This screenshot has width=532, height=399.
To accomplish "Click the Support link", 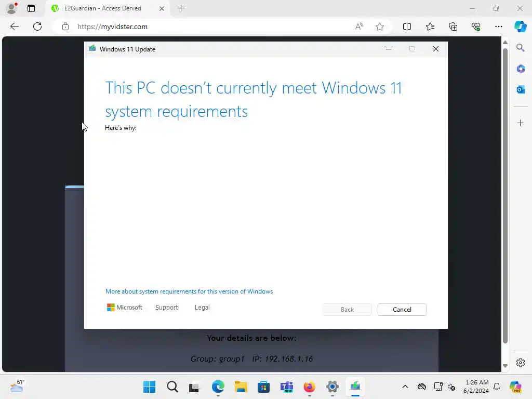I will tap(167, 308).
